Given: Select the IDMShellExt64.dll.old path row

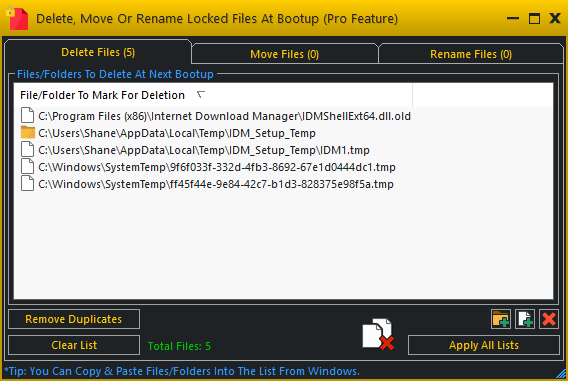Looking at the screenshot, I should tap(225, 116).
